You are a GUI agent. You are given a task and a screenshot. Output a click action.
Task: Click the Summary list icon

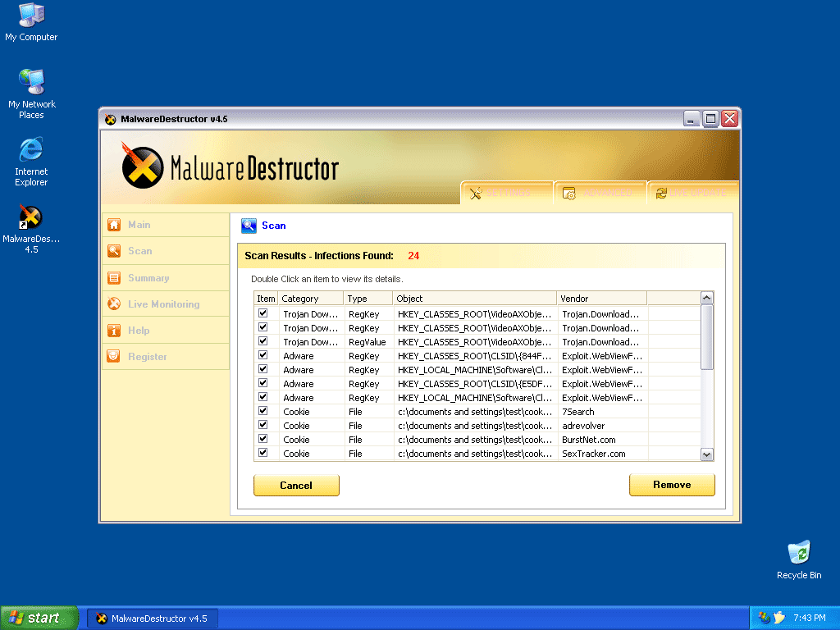pos(114,278)
